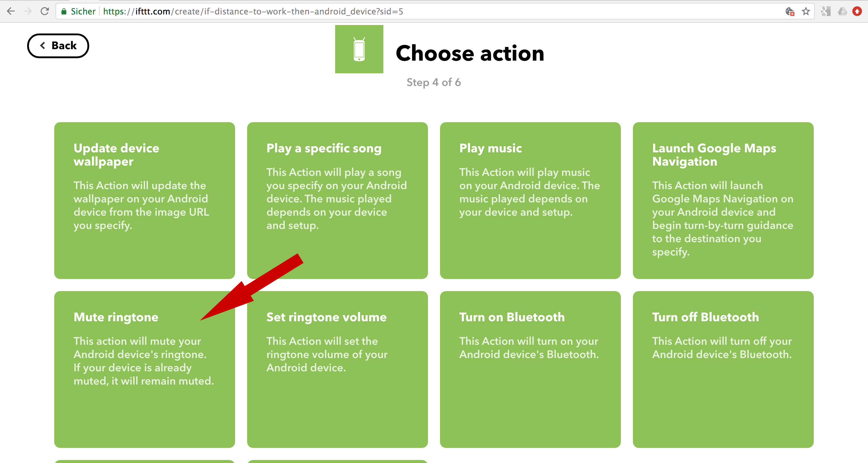Click the red up-arrow extension icon
This screenshot has width=868, height=463.
[857, 11]
